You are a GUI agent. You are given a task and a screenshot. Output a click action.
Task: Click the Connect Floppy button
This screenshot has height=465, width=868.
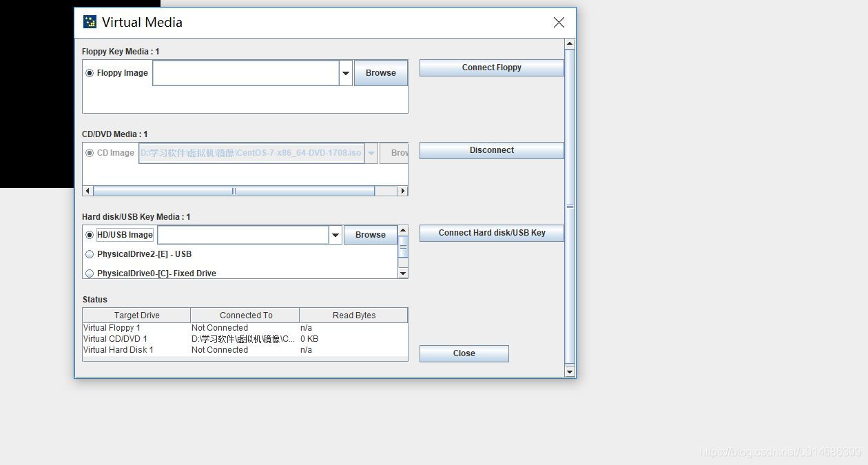pyautogui.click(x=492, y=68)
